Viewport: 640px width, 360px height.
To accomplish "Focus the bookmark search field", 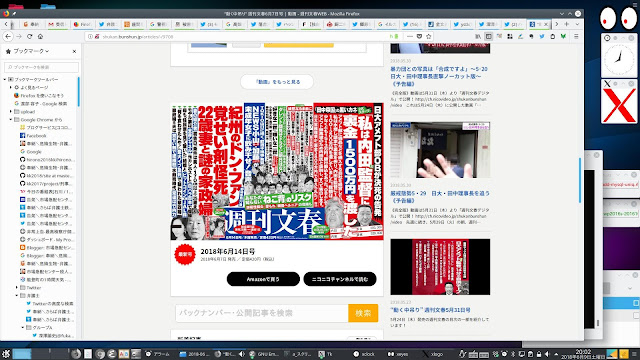I will 41,67.
